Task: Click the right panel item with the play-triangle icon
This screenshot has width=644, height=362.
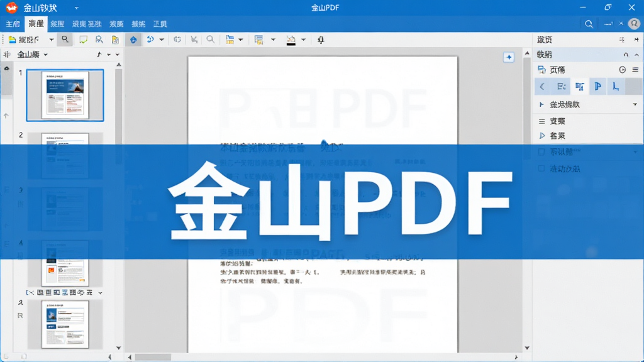Action: point(552,136)
